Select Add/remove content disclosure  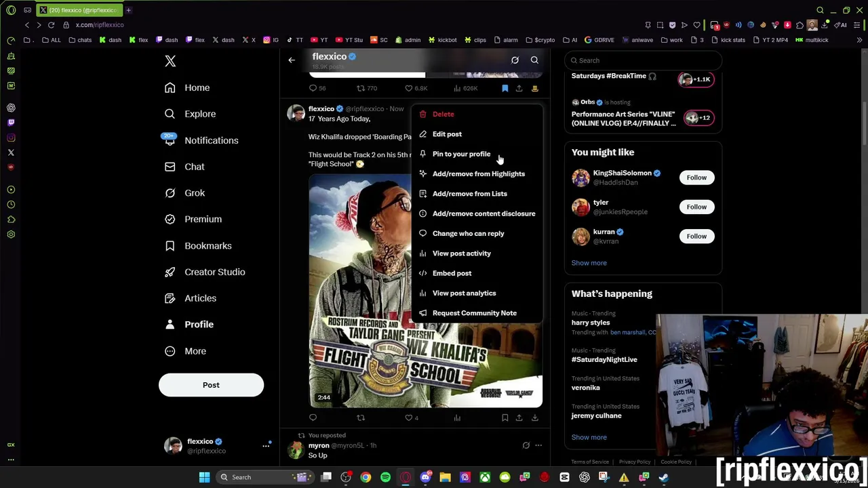click(477, 213)
